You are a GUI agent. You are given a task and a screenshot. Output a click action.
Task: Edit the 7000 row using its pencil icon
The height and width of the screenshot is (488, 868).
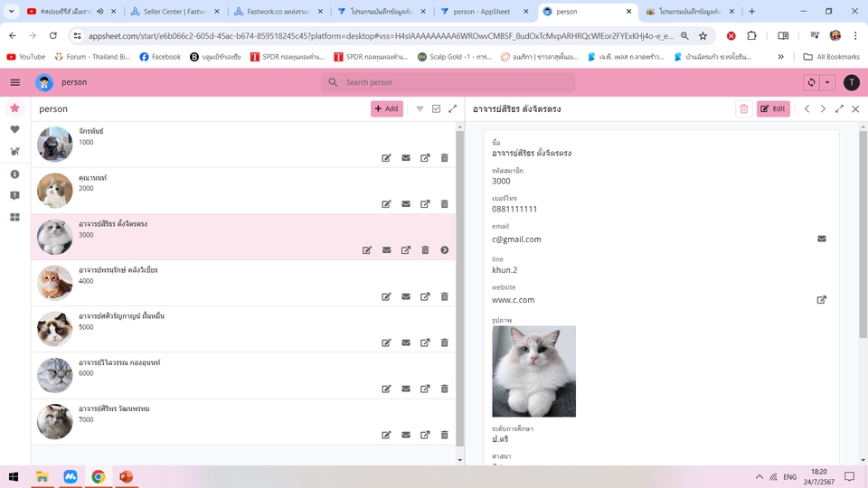click(x=386, y=435)
